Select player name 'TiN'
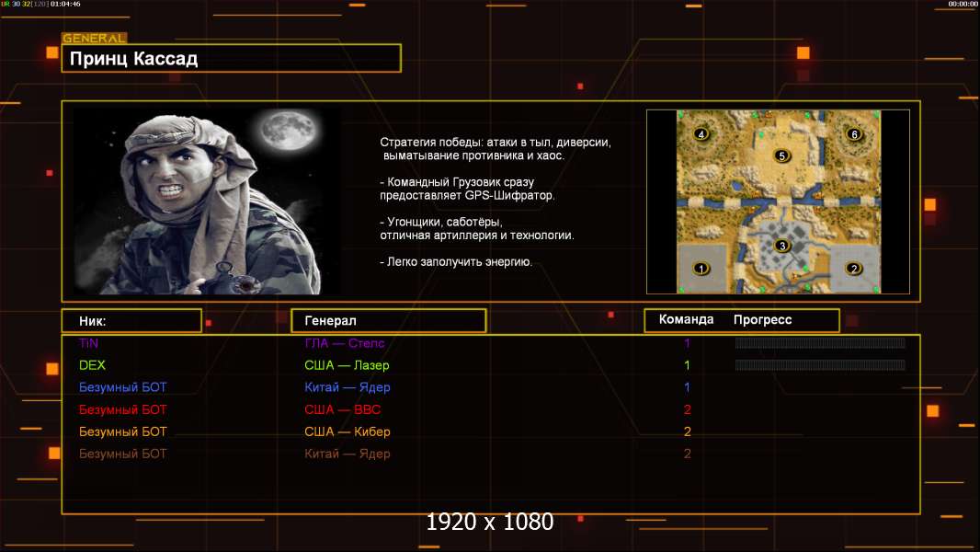Viewport: 980px width, 552px height. point(89,343)
